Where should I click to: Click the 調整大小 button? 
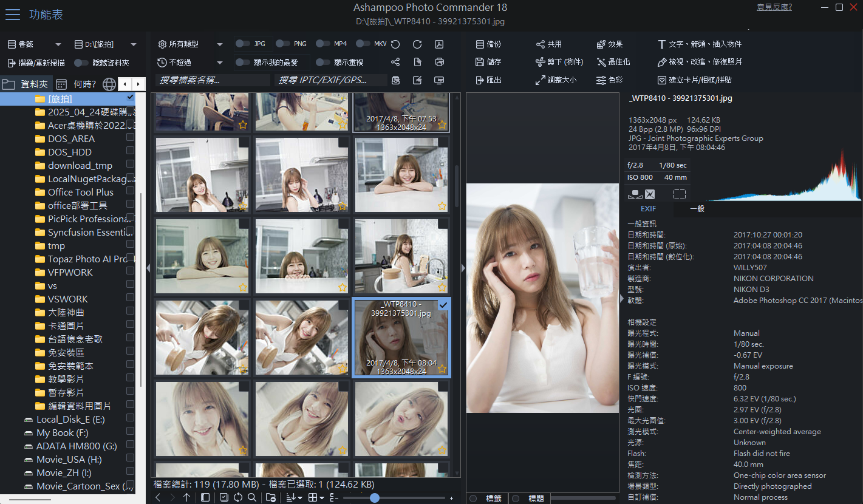coord(556,80)
